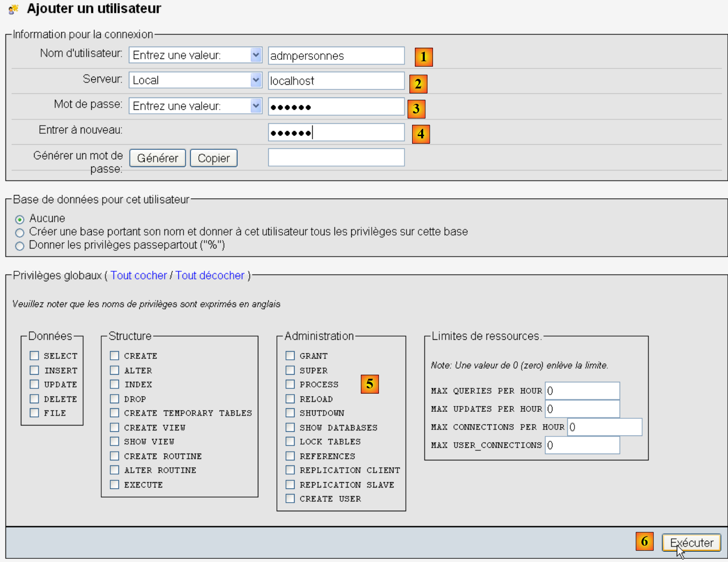Enable the SELECT privilege checkbox

click(34, 356)
